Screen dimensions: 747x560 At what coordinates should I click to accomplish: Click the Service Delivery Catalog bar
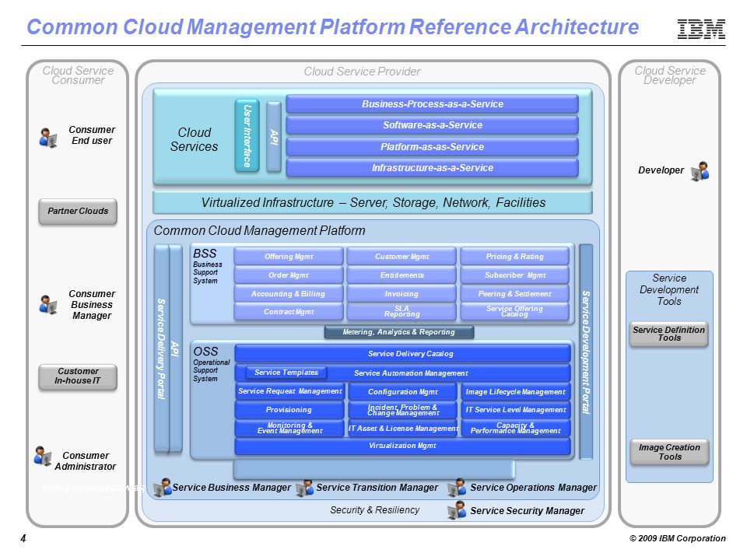(402, 354)
